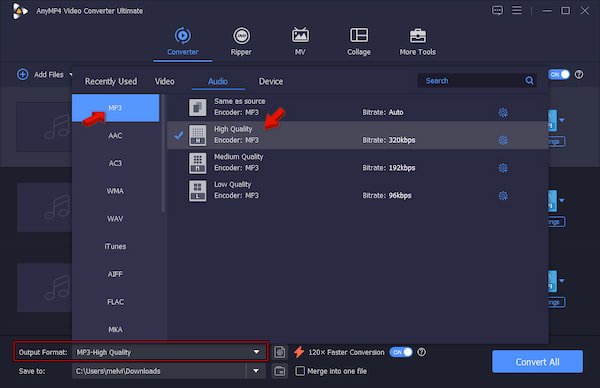Image resolution: width=600 pixels, height=388 pixels.
Task: Choose Low Quality MP3 preset
Action: [357, 191]
